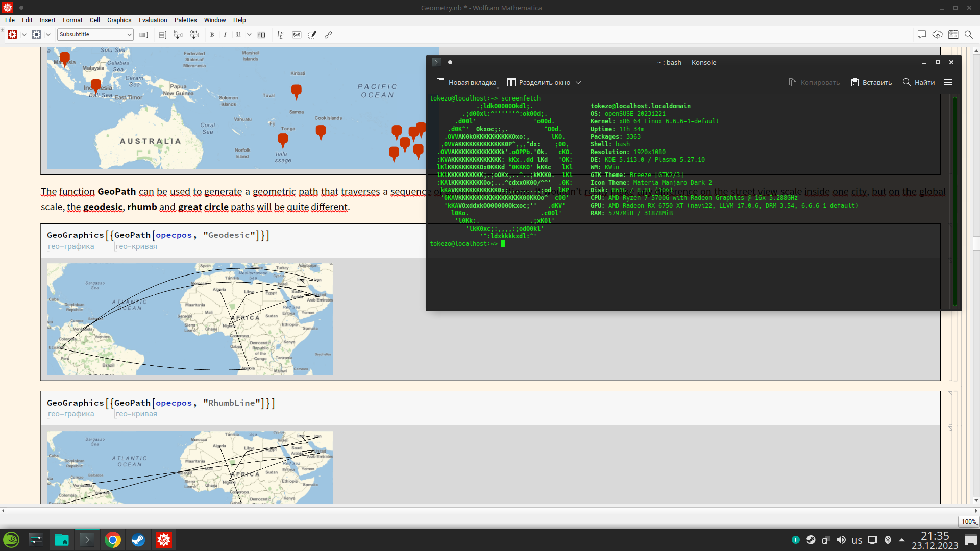Click the function template f[] icon

tap(261, 35)
